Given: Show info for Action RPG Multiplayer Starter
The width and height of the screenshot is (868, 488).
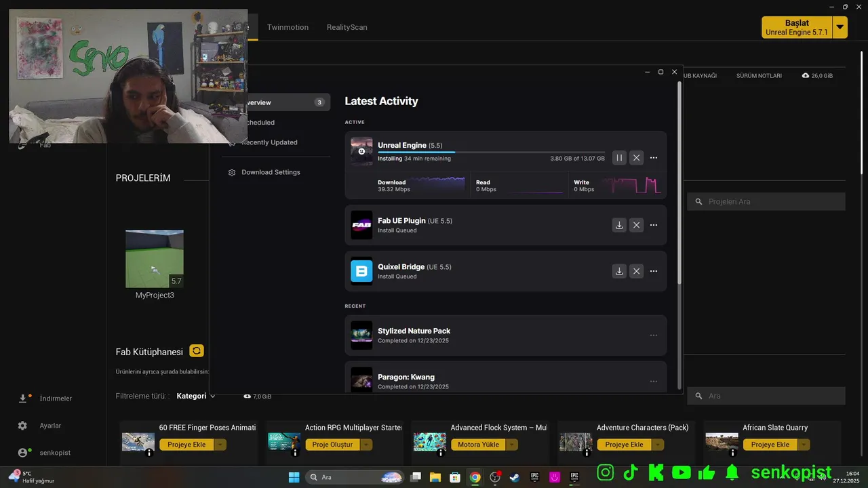Looking at the screenshot, I should [x=295, y=453].
